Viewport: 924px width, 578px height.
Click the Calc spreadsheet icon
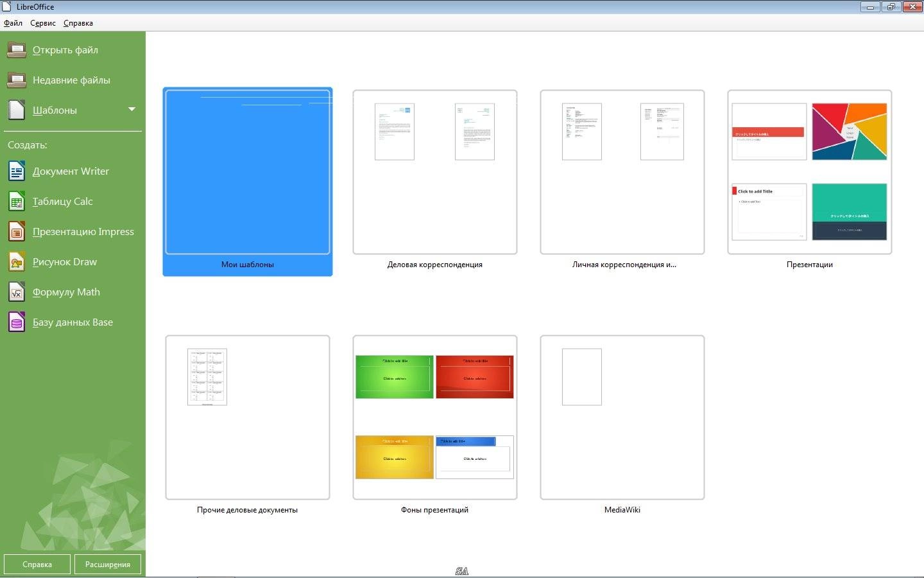(x=17, y=202)
